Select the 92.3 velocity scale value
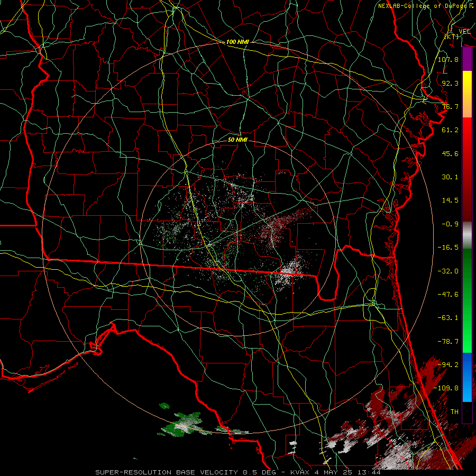 pos(450,83)
